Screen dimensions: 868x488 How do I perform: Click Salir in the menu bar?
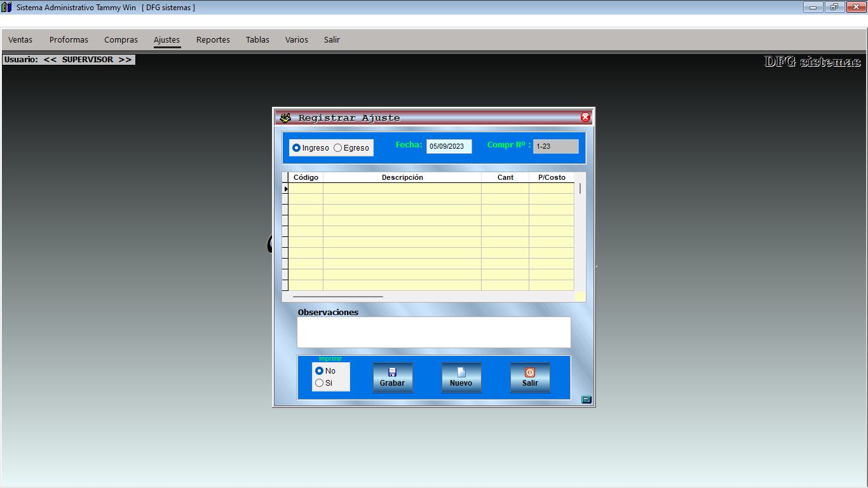(x=332, y=39)
